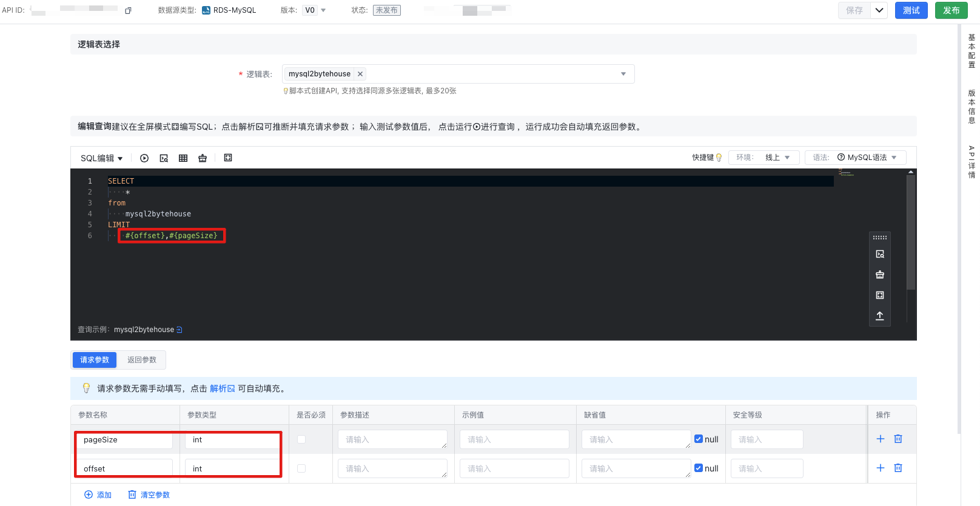This screenshot has width=980, height=506.
Task: Click the pageSize parameter type int field
Action: click(x=233, y=439)
